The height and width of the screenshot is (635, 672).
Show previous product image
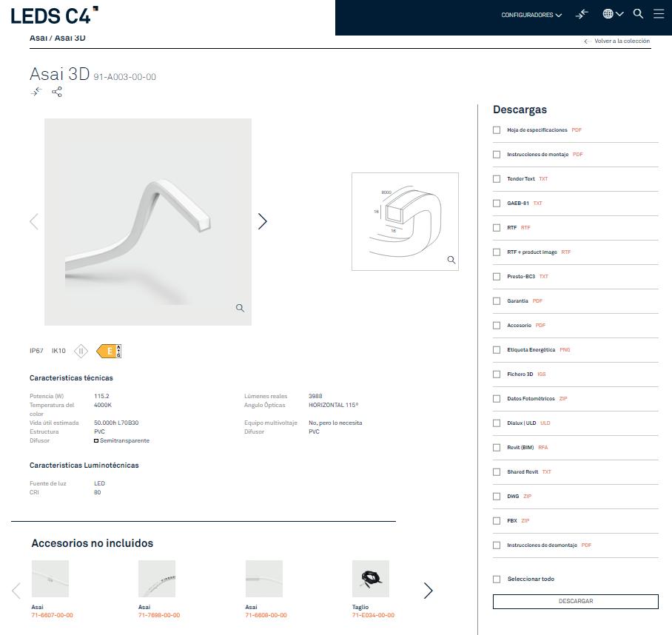34,221
